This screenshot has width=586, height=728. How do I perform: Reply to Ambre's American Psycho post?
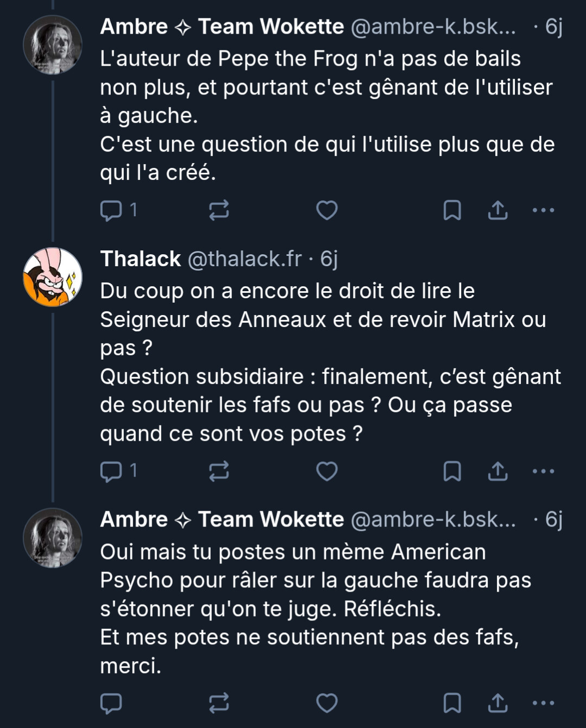pos(111,703)
